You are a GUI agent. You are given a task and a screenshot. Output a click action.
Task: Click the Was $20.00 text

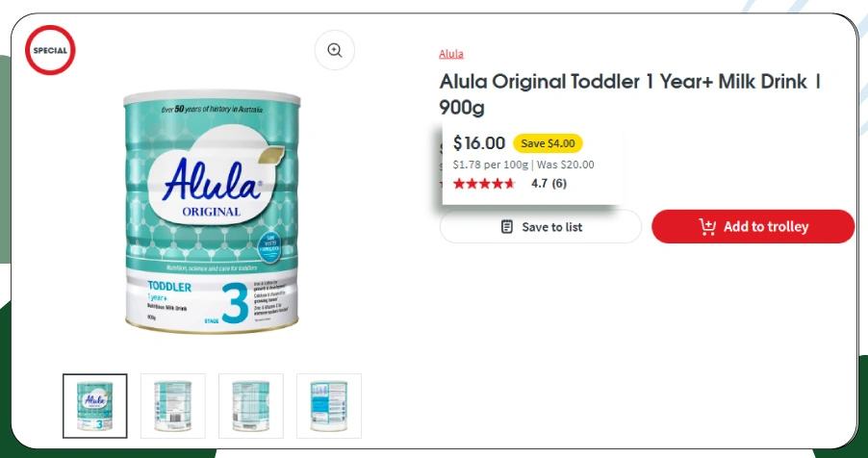(x=565, y=165)
